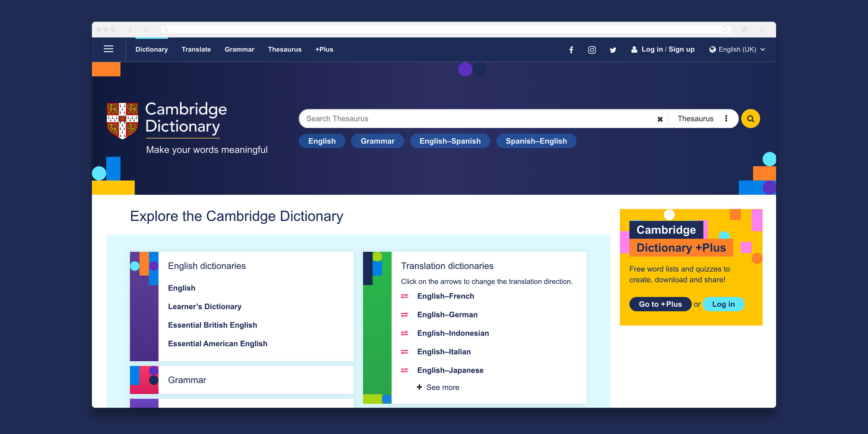The image size is (868, 434).
Task: Open Cambridge Dictionary's Twitter page
Action: tap(613, 49)
